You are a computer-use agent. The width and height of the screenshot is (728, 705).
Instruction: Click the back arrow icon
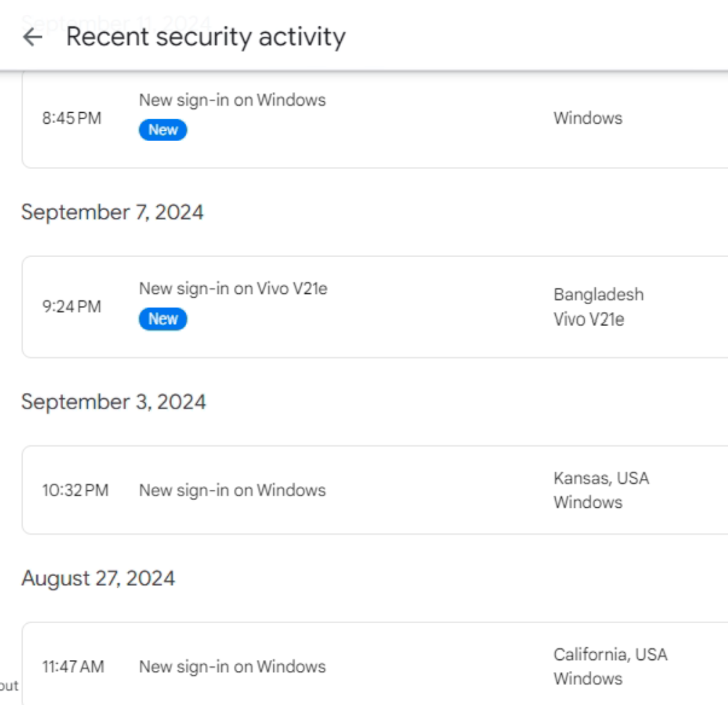click(x=32, y=37)
